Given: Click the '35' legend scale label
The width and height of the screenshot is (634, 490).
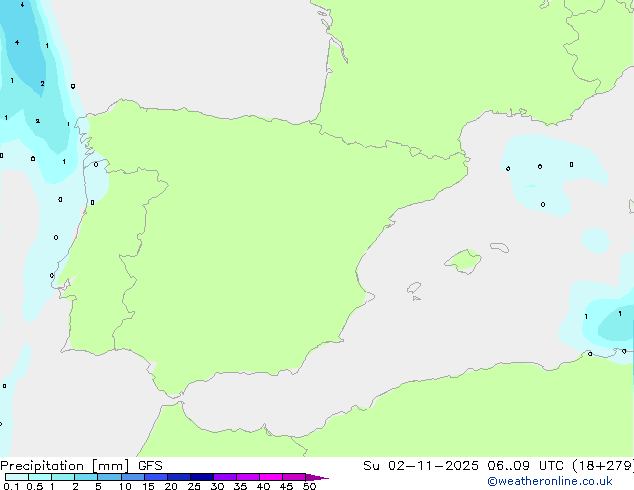Looking at the screenshot, I should [240, 486].
